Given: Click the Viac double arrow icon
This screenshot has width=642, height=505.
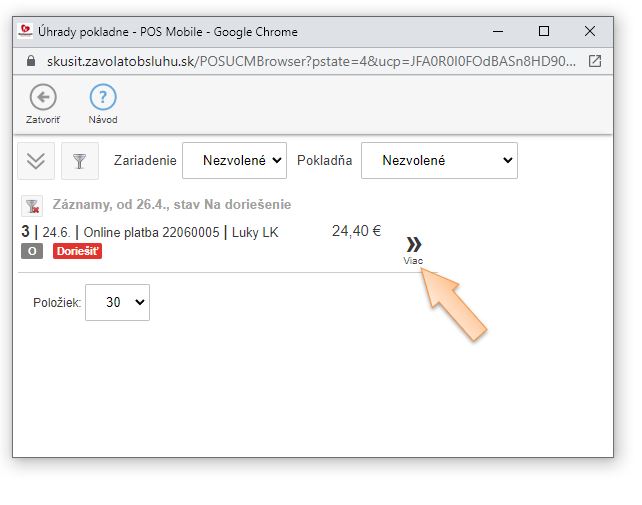Looking at the screenshot, I should pos(413,245).
